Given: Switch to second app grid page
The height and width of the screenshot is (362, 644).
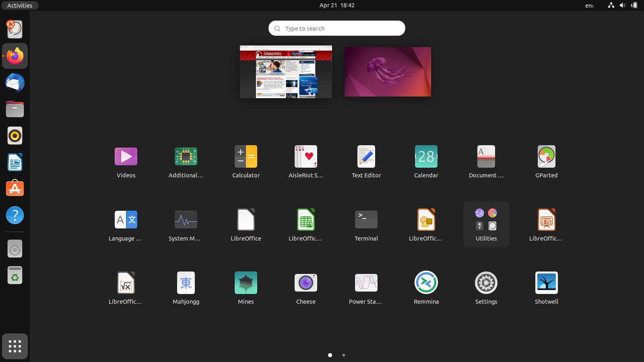Looking at the screenshot, I should click(343, 355).
